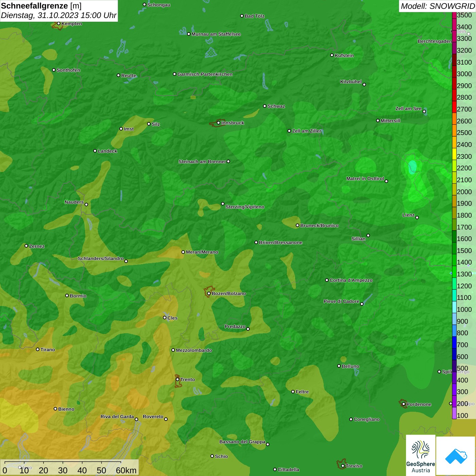Click the date 'Dienstag, 31.10.2023 15:00 Uhr'
Viewport: 476px width, 476px height.
point(58,16)
